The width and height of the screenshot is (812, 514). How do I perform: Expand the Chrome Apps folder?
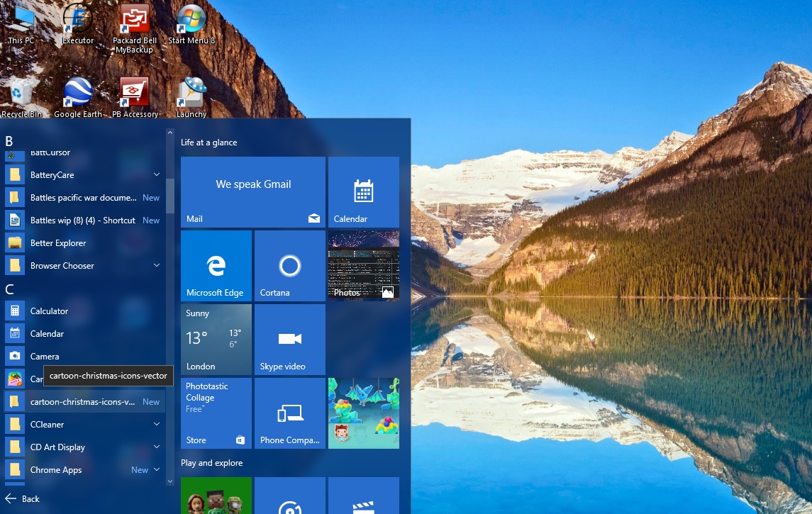(157, 470)
